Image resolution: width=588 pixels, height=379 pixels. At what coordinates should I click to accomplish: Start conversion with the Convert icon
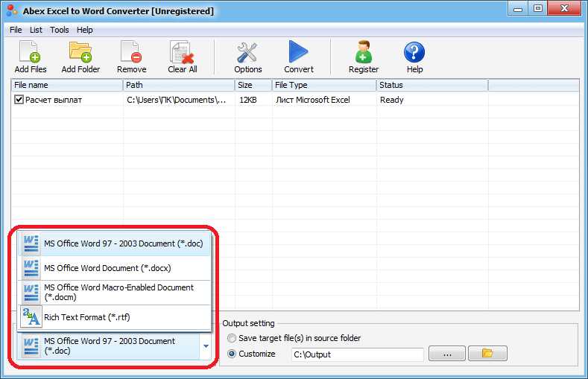299,57
